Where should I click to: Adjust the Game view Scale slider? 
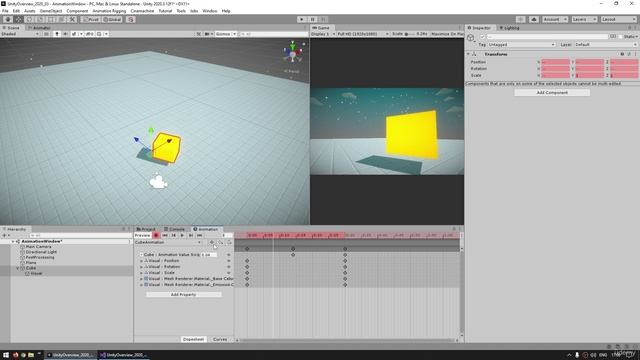coord(410,34)
